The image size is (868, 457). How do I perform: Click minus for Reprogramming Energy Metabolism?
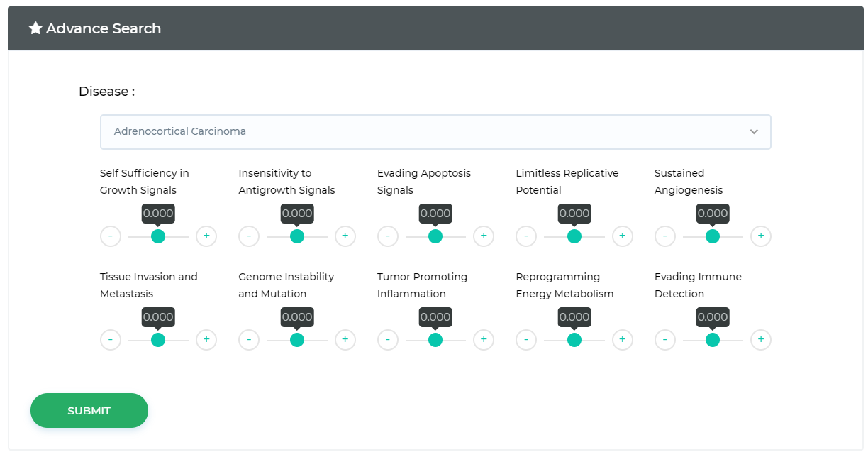526,340
